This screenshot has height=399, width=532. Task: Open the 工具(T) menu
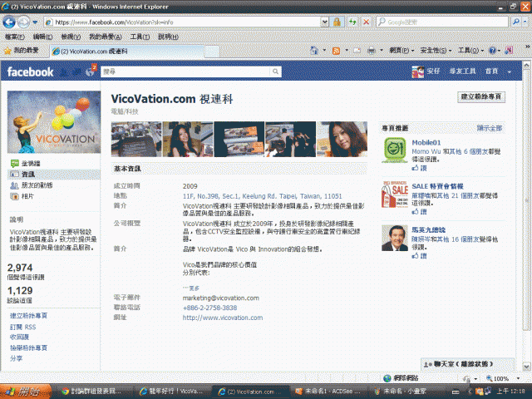[140, 37]
